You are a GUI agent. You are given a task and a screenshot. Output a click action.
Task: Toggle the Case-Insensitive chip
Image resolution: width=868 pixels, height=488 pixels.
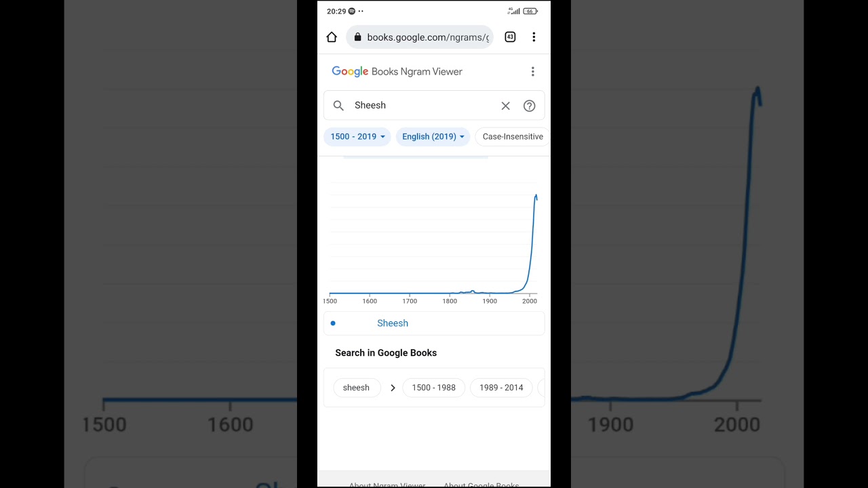(x=513, y=137)
